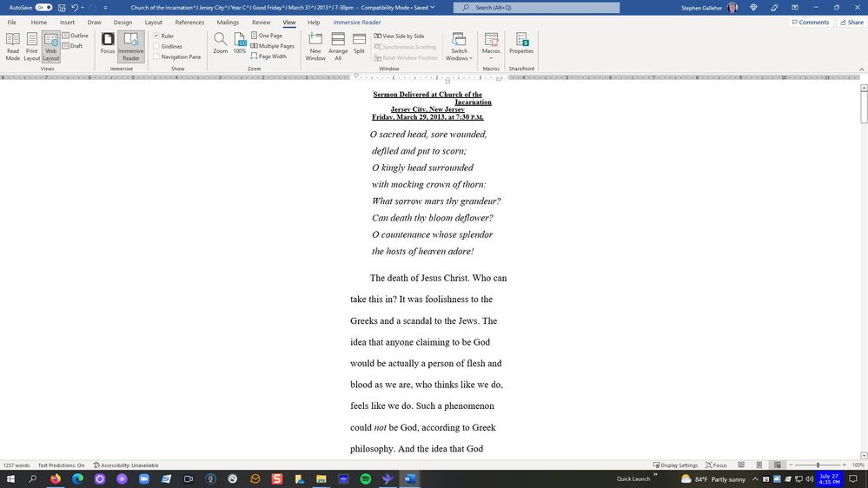Open the Zoom dialog magnifier
This screenshot has width=868, height=488.
click(x=221, y=43)
